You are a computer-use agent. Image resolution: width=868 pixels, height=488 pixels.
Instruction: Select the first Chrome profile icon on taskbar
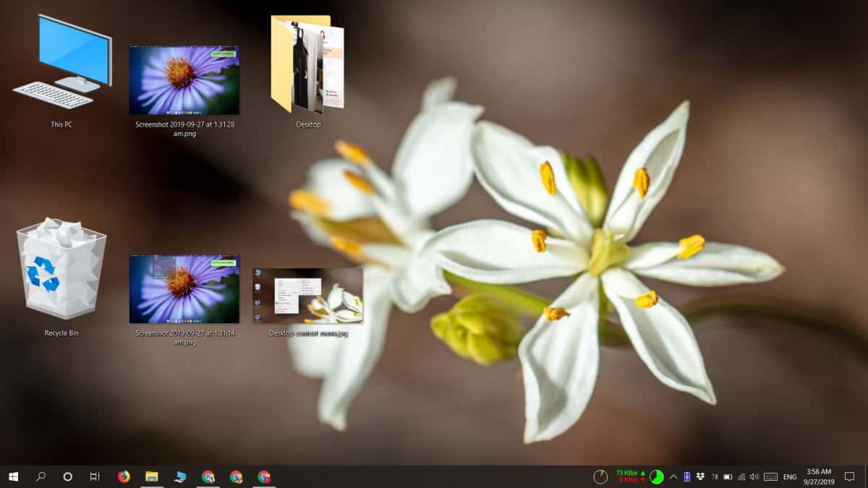coord(209,477)
